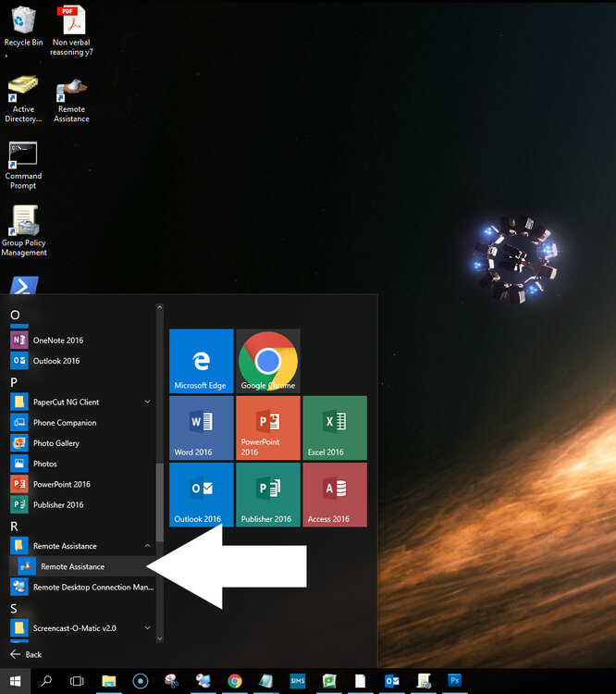
Task: Open PowerPoint 2016 in the app list
Action: [82, 484]
